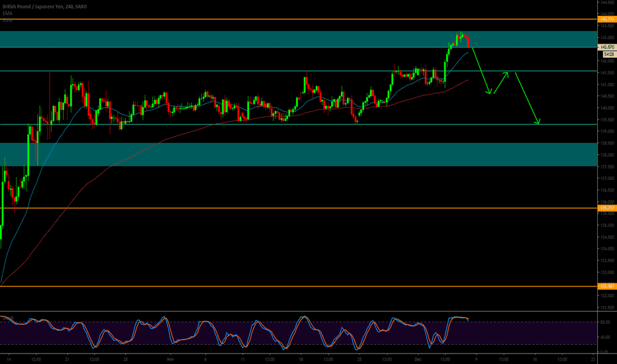Click the candle countdown timer label
Viewport: 617px width, 364px height.
[x=605, y=55]
